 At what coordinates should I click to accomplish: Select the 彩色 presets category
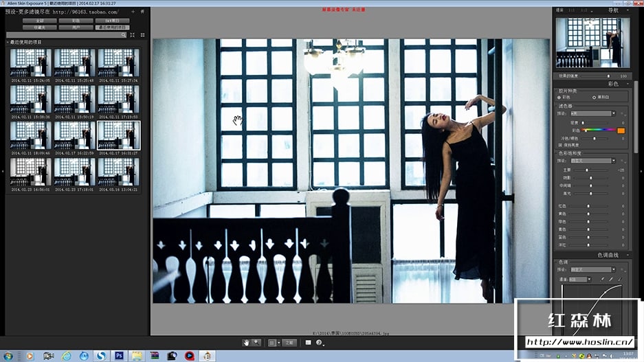click(x=76, y=21)
